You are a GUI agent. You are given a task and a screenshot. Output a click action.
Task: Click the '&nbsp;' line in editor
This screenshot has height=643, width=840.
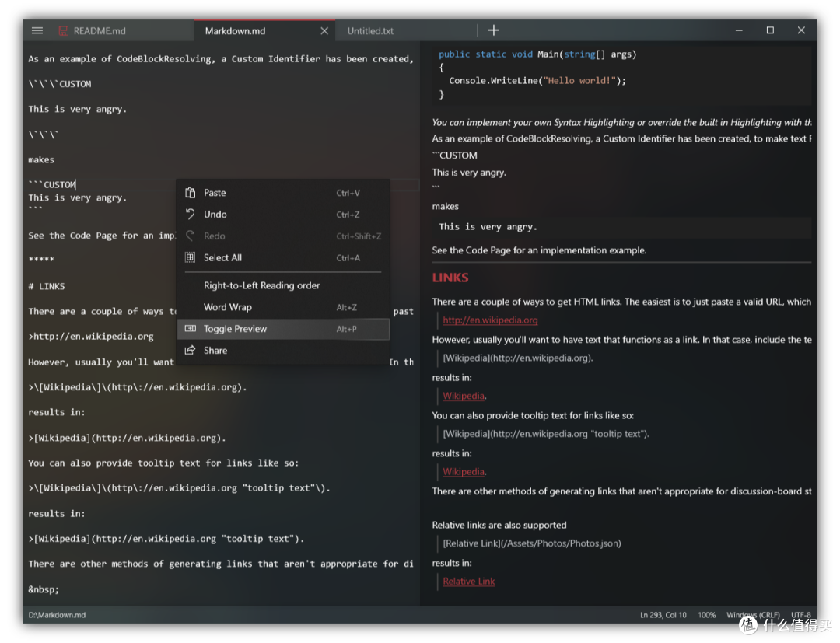tap(44, 589)
